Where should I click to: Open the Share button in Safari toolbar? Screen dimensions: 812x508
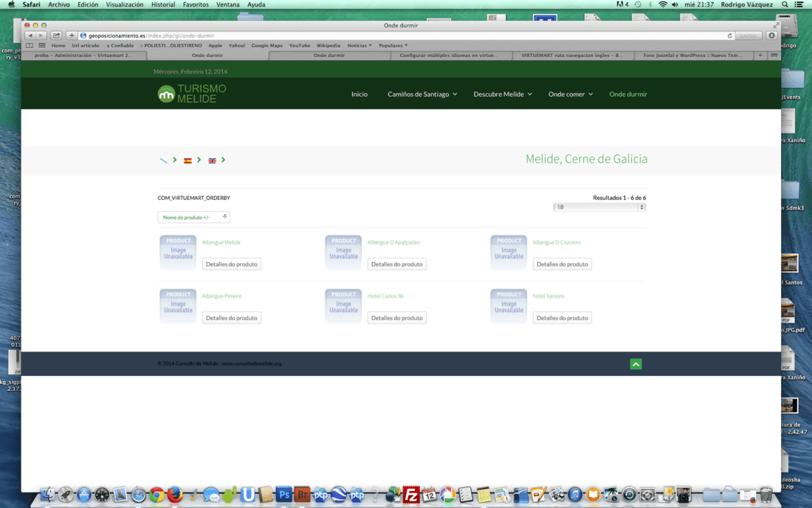pyautogui.click(x=56, y=35)
